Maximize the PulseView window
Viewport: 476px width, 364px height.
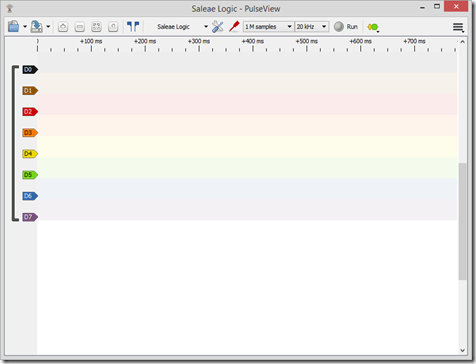pyautogui.click(x=437, y=6)
